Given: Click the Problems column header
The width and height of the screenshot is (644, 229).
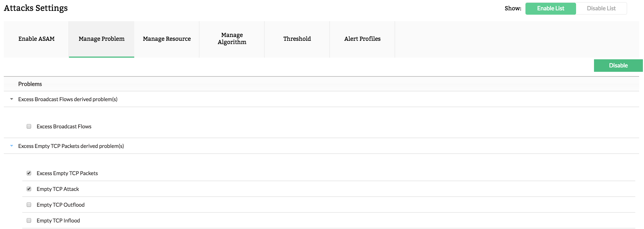Looking at the screenshot, I should pos(30,84).
